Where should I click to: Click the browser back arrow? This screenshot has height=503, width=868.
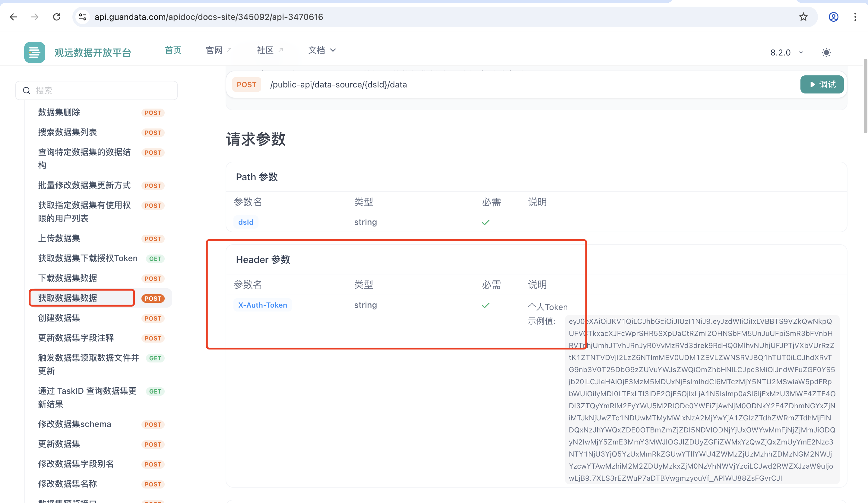click(14, 17)
